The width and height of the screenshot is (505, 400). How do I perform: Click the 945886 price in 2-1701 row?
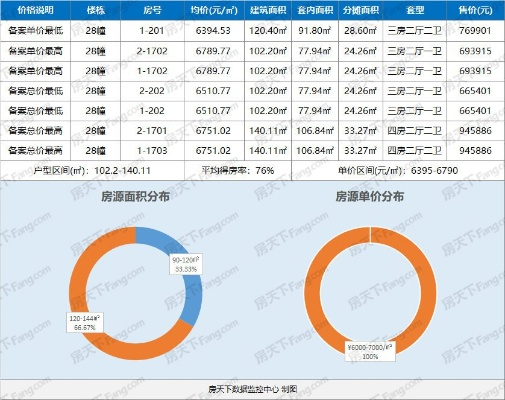tap(475, 131)
